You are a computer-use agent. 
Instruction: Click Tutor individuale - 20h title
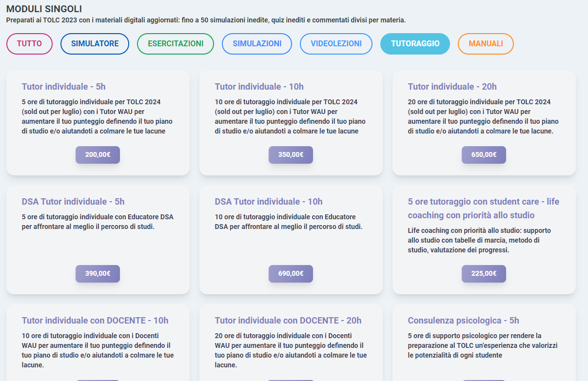pos(452,87)
